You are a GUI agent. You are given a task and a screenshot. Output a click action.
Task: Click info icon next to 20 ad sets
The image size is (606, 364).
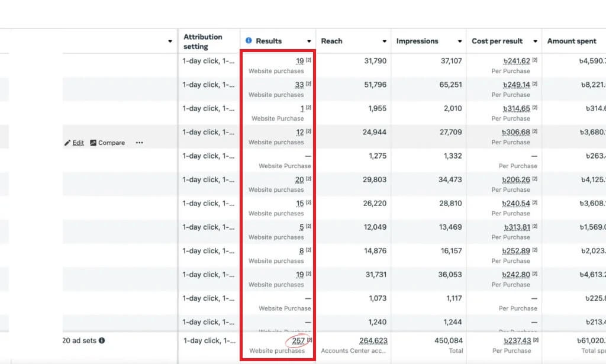(102, 341)
